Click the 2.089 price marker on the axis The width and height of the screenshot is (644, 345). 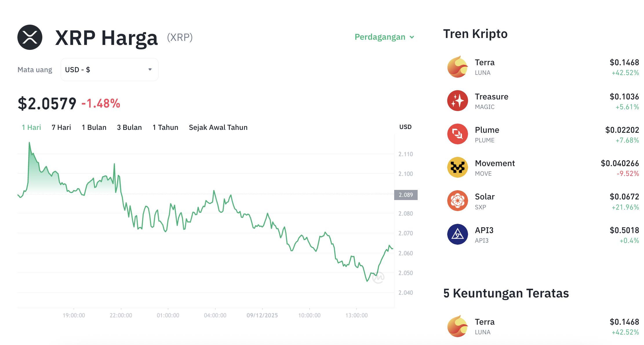pos(406,195)
